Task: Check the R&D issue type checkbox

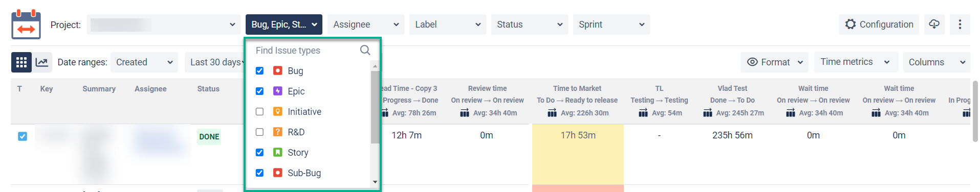Action: (x=259, y=132)
